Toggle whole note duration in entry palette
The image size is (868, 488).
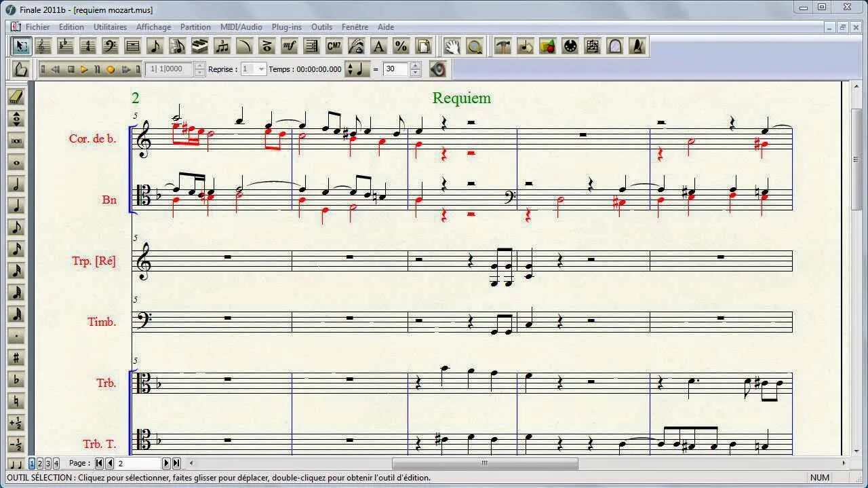click(16, 162)
